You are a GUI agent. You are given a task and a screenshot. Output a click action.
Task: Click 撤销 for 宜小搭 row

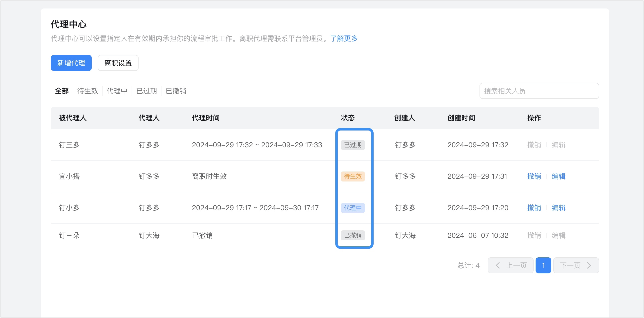534,176
